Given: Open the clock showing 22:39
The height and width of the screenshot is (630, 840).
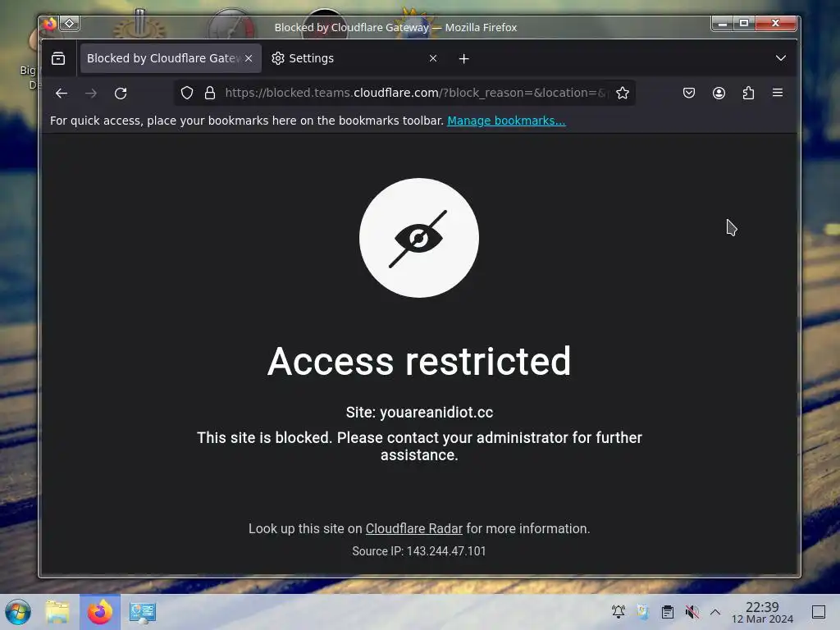Looking at the screenshot, I should point(762,612).
